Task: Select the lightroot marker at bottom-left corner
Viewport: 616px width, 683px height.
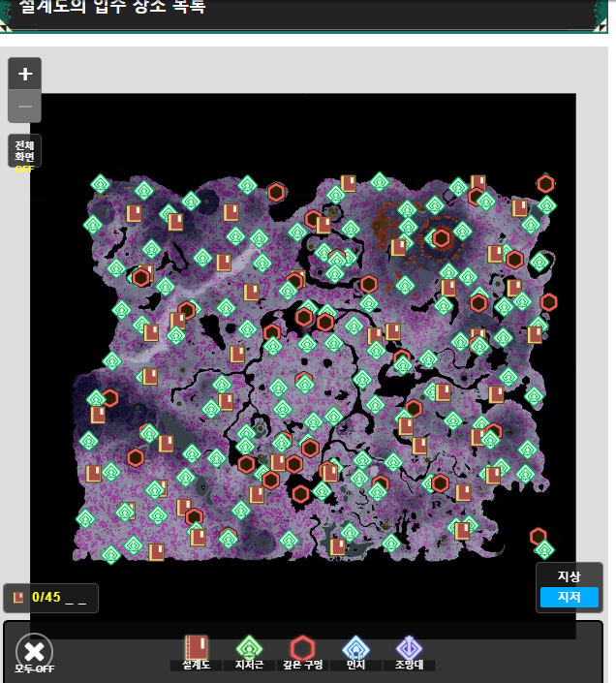Action: [110, 554]
